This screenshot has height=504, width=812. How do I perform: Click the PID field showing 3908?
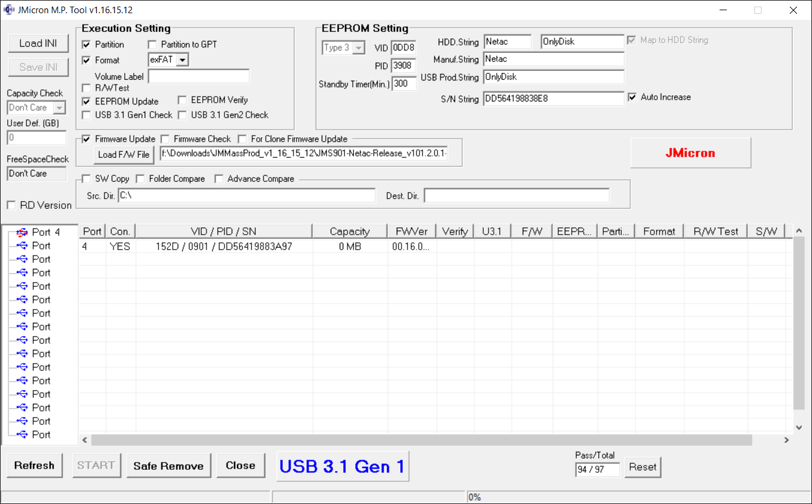pos(403,66)
